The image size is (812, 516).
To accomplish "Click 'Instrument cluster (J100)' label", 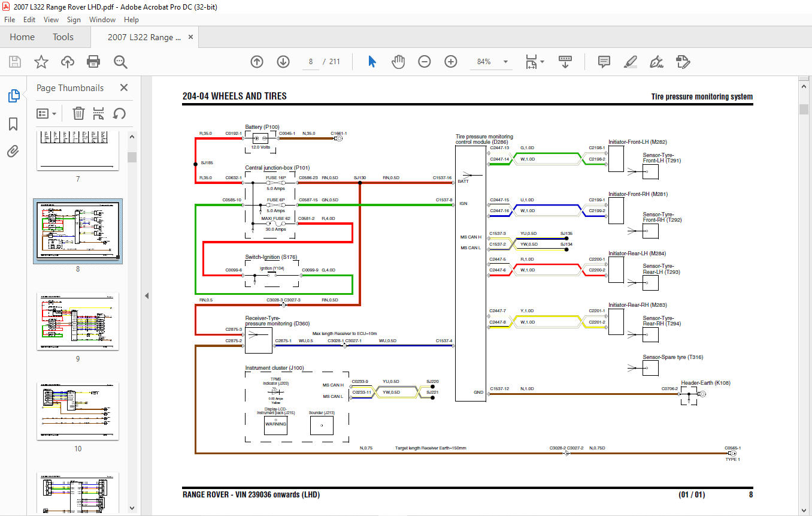I will [x=274, y=368].
